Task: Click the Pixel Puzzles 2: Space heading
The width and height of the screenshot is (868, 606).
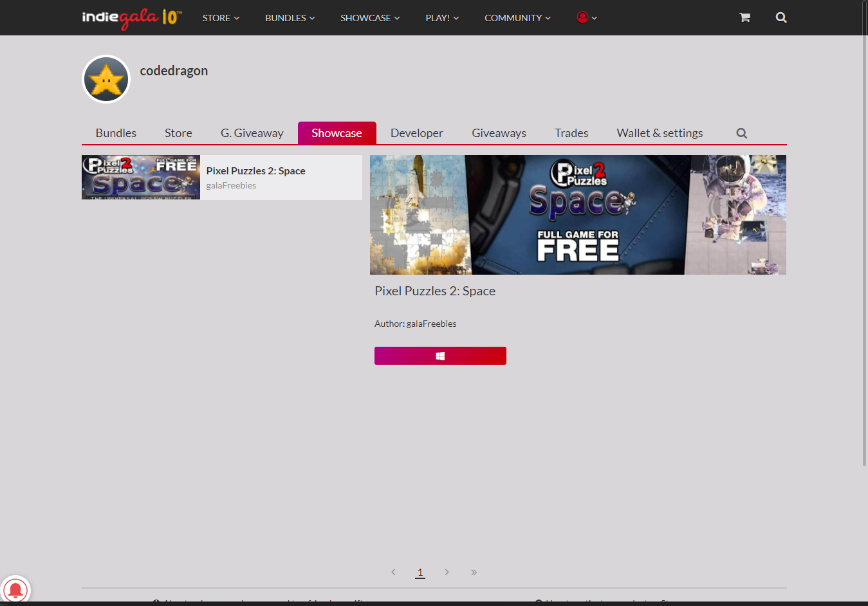Action: coord(435,291)
